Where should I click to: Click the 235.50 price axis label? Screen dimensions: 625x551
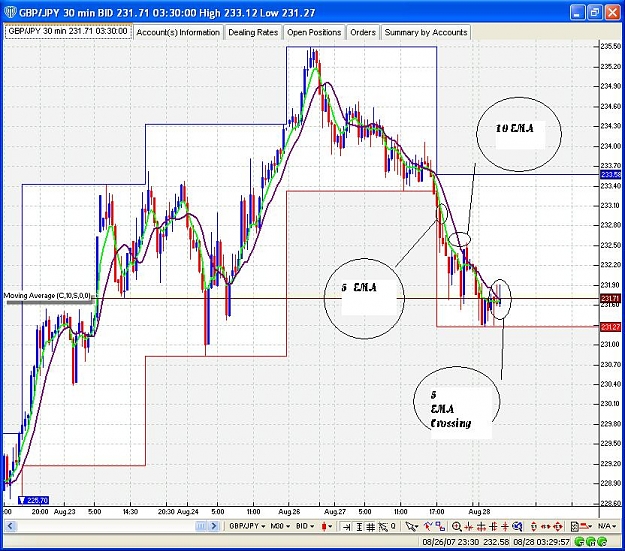tap(612, 46)
